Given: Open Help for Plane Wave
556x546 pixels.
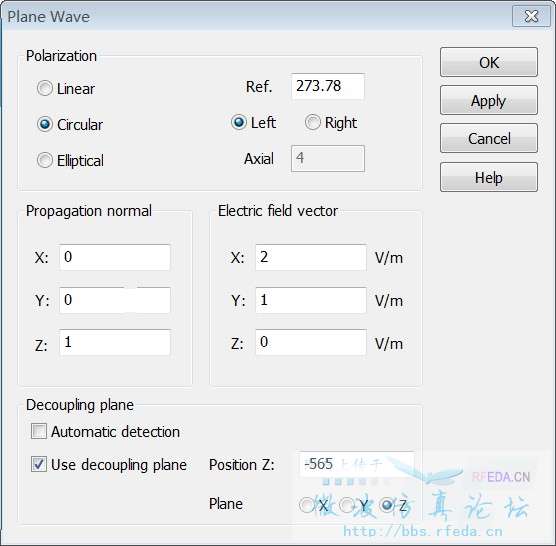Looking at the screenshot, I should 489,177.
